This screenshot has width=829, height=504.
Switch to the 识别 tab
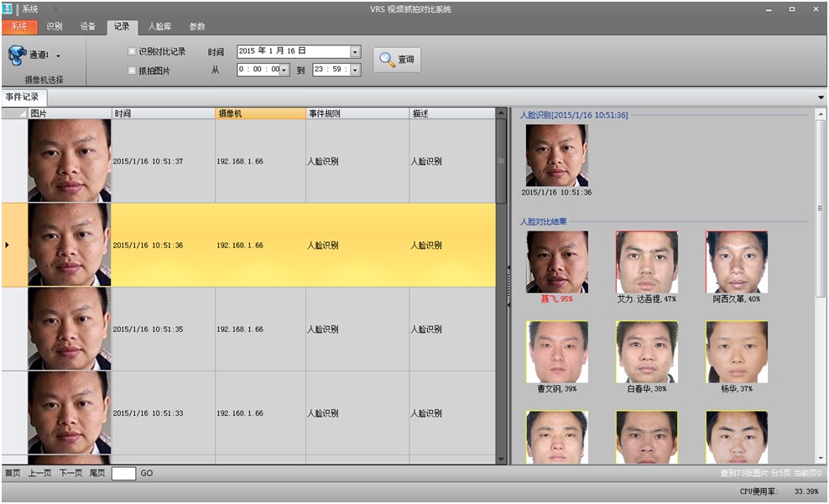click(54, 26)
